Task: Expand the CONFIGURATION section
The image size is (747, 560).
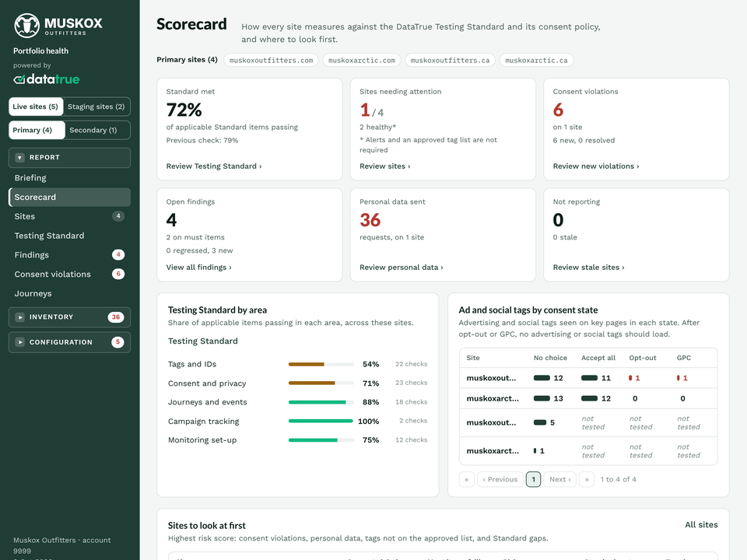Action: [69, 342]
